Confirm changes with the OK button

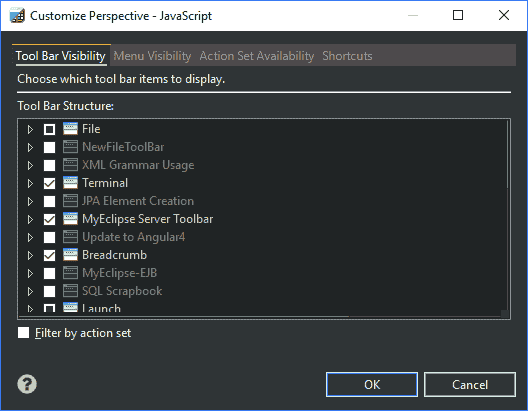coord(372,384)
